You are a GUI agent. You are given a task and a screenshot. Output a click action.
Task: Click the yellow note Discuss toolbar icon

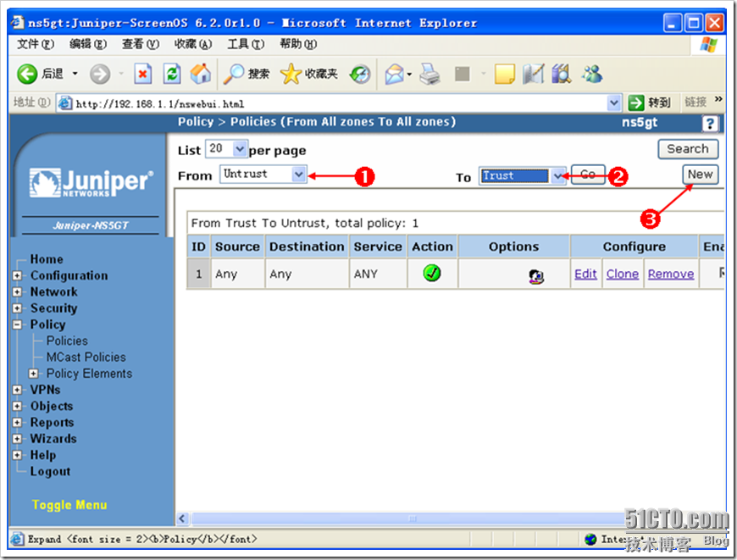504,74
